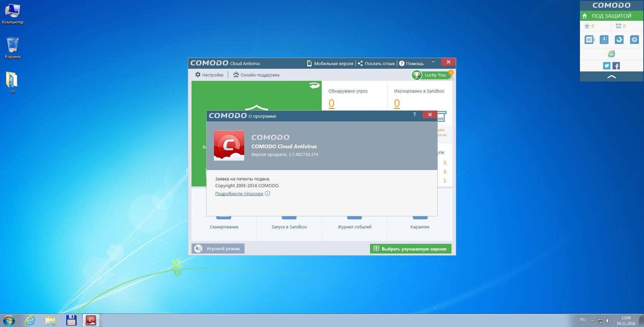644x327 pixels.
Task: Collapse the Comodo widget with up chevron
Action: point(611,77)
